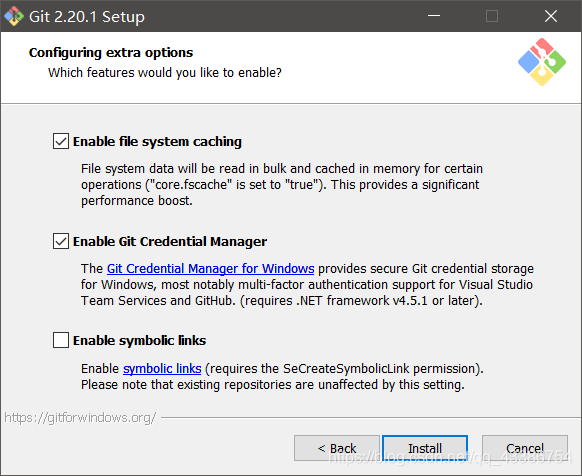The height and width of the screenshot is (476, 582).
Task: Click the Git icon in the title bar
Action: pyautogui.click(x=14, y=16)
